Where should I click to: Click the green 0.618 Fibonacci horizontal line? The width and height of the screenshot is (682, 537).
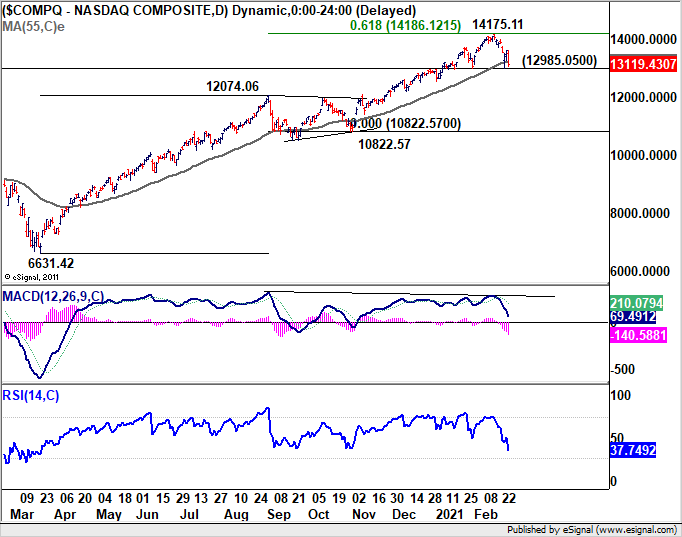(438, 33)
